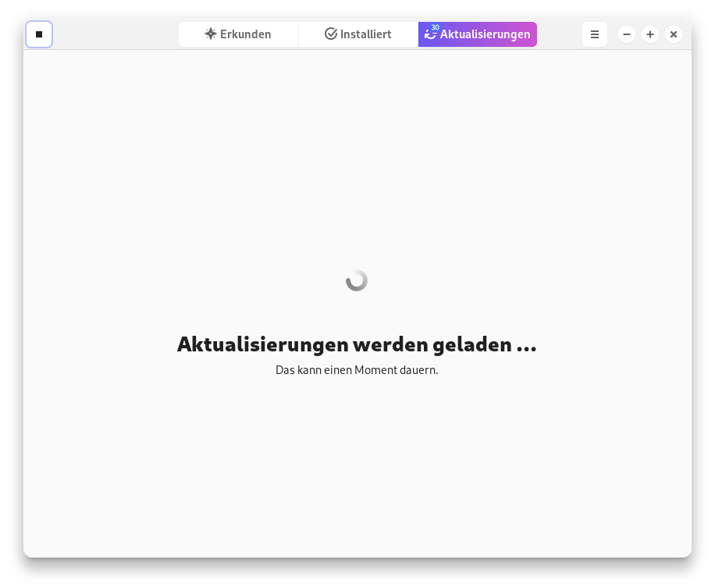Screen dimensions: 715x588
Task: Click the highlighted Aktualisierungen button
Action: coord(478,34)
